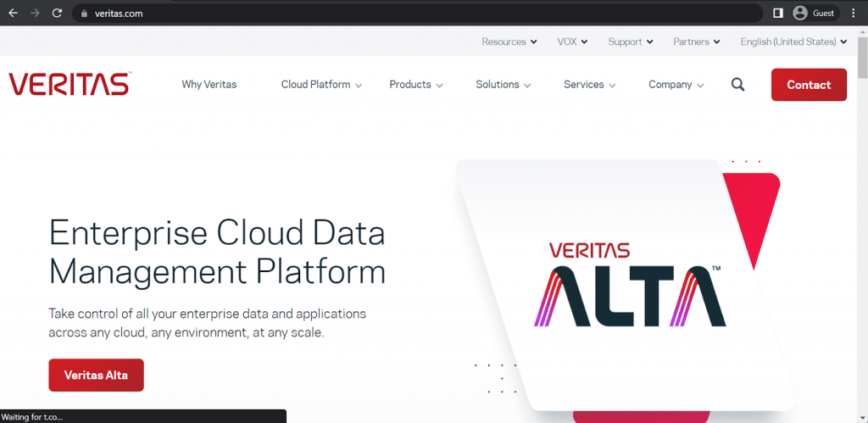868x423 pixels.
Task: Open English (United States) language selector
Action: click(x=793, y=42)
